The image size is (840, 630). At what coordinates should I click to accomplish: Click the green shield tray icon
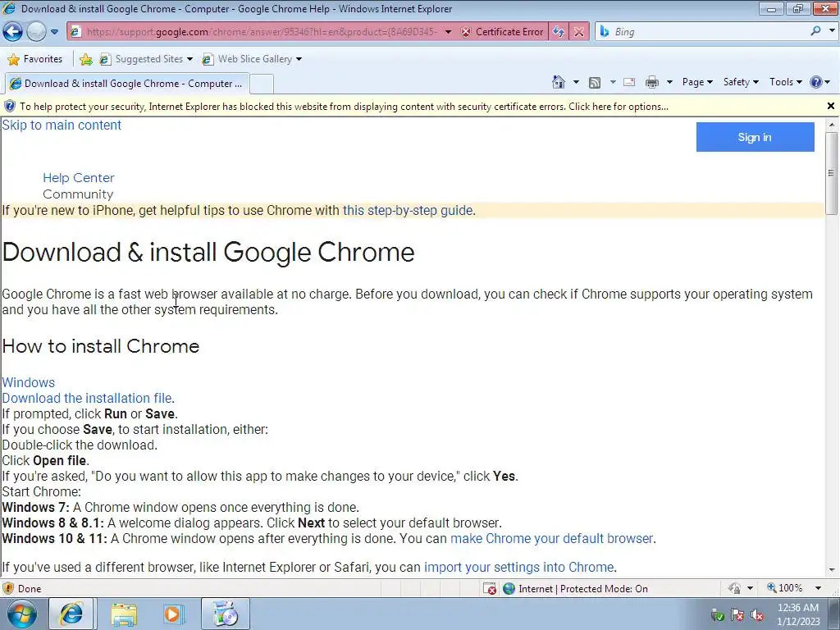(x=717, y=615)
